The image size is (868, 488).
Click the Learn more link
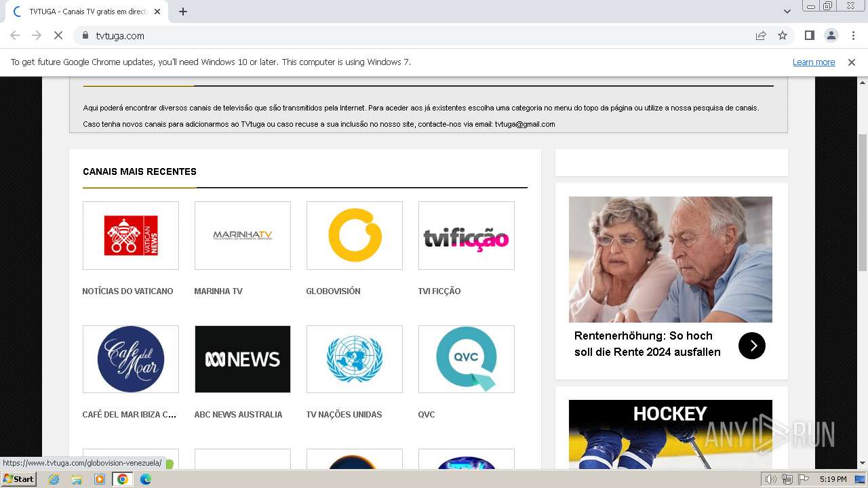click(814, 62)
